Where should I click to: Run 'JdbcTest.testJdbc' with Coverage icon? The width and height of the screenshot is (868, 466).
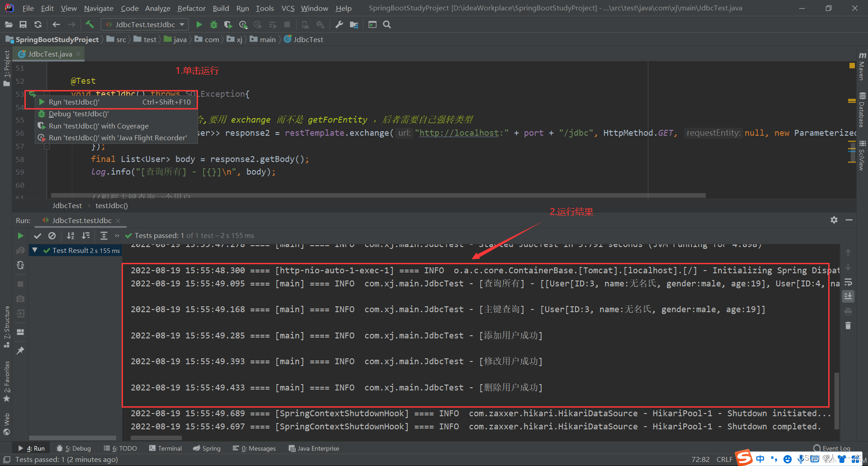[x=228, y=24]
